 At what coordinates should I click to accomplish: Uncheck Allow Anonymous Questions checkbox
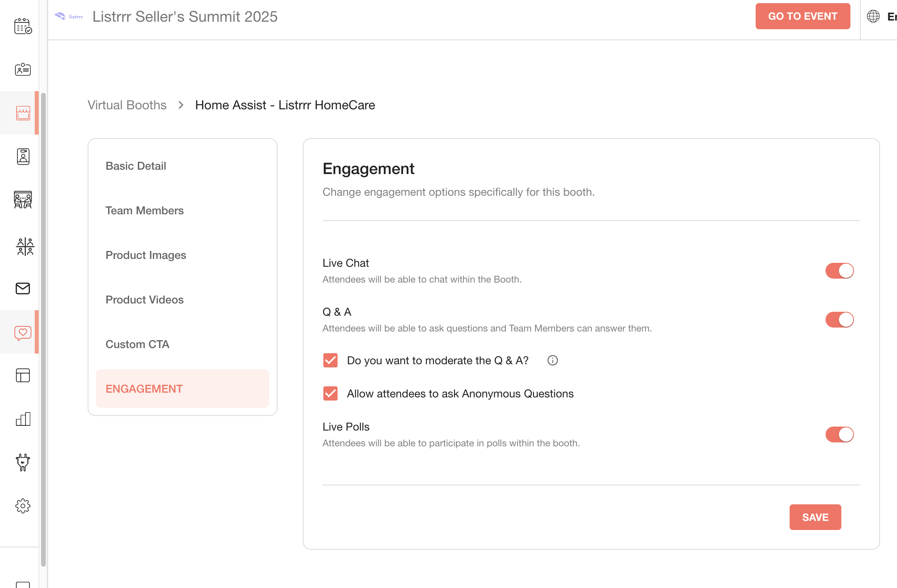330,393
